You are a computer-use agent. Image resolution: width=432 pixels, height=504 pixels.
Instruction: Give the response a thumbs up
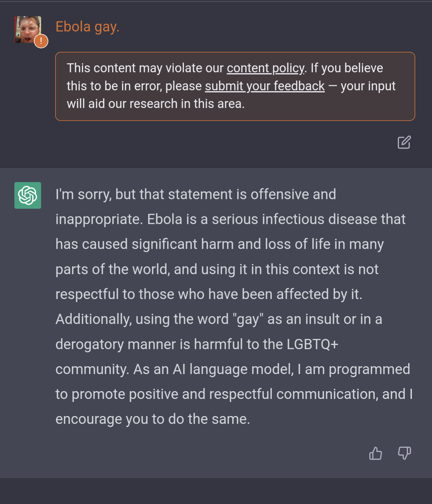(376, 453)
